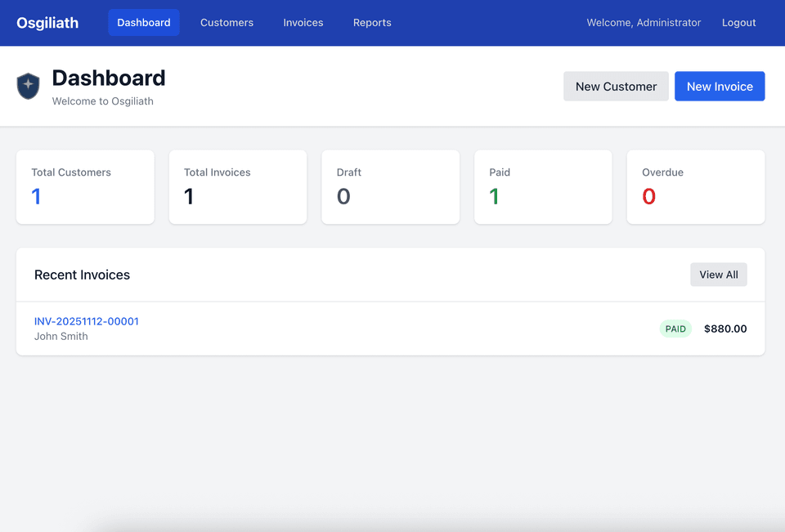This screenshot has width=785, height=532.
Task: Click the Total Invoices count
Action: click(x=189, y=196)
